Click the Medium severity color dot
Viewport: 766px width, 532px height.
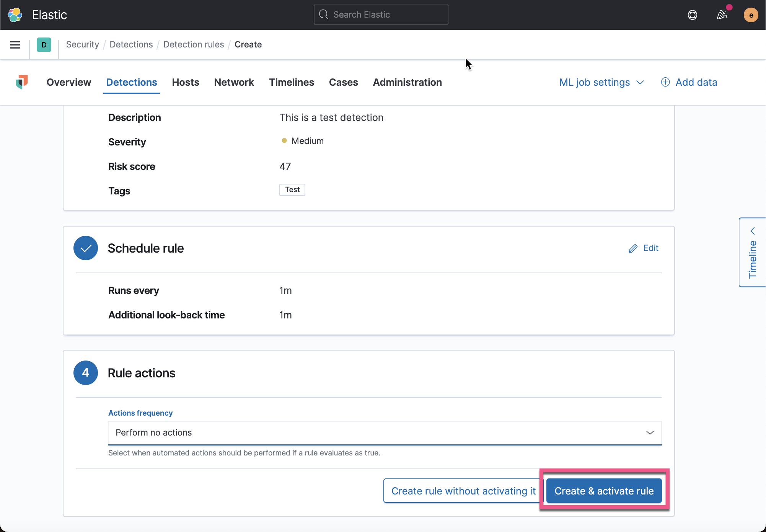click(284, 140)
